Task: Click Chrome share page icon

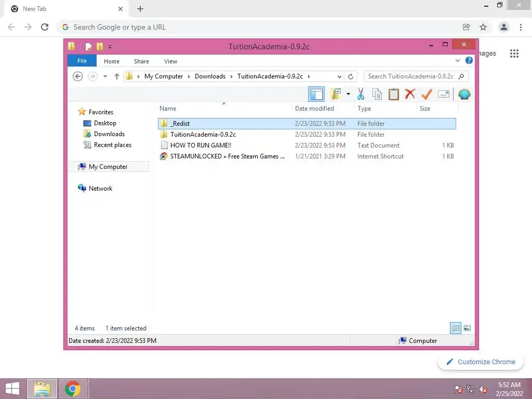Action: pyautogui.click(x=467, y=27)
